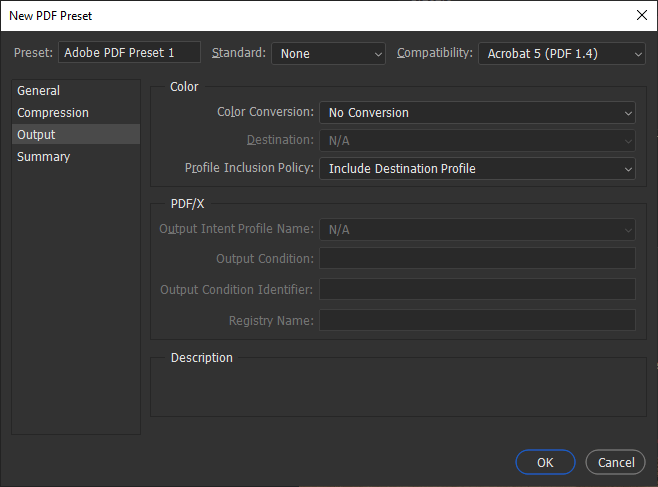Select the Output category
The height and width of the screenshot is (487, 658).
(x=37, y=135)
